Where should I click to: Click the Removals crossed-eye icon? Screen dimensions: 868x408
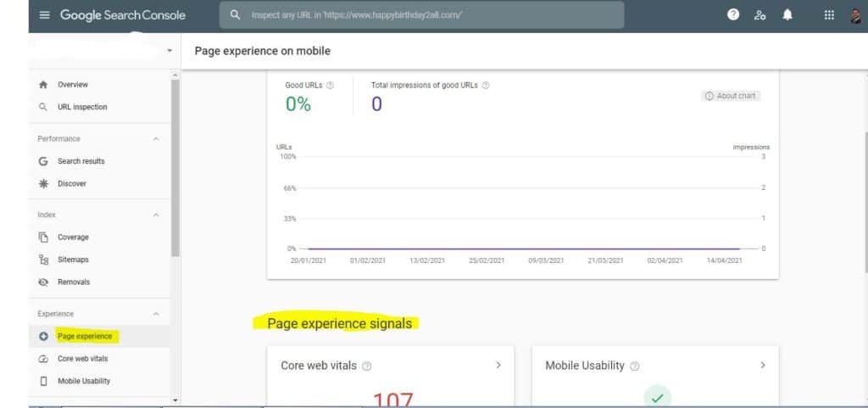pyautogui.click(x=43, y=282)
